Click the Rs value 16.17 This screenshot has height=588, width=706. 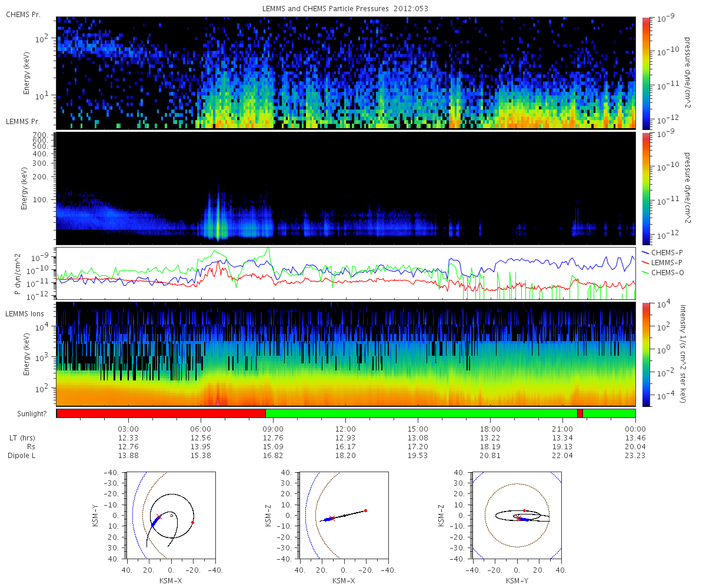(346, 447)
